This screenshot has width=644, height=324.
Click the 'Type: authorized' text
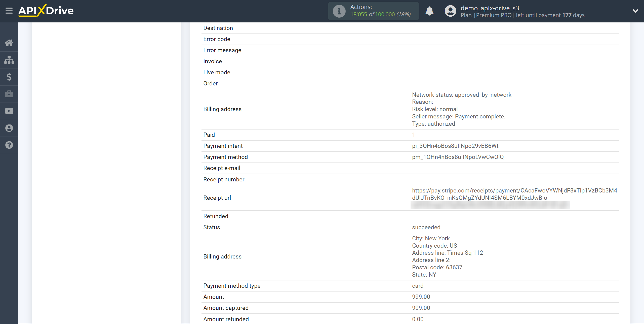click(x=433, y=124)
